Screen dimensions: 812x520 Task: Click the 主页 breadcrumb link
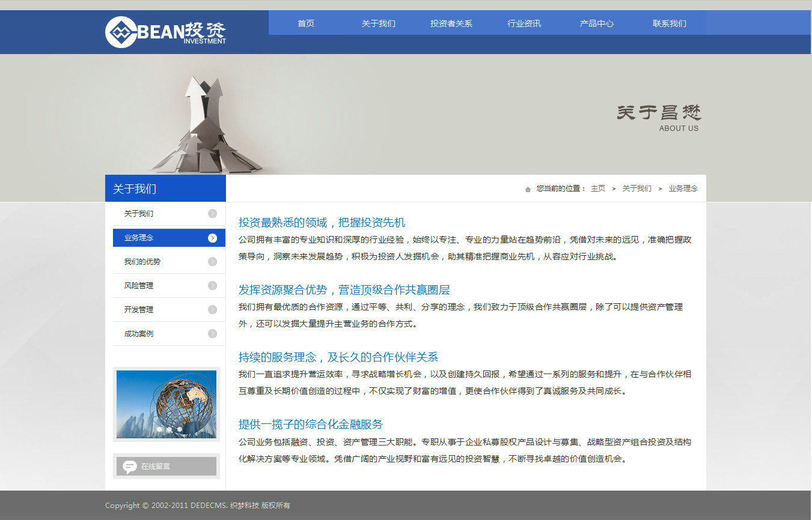tap(598, 189)
